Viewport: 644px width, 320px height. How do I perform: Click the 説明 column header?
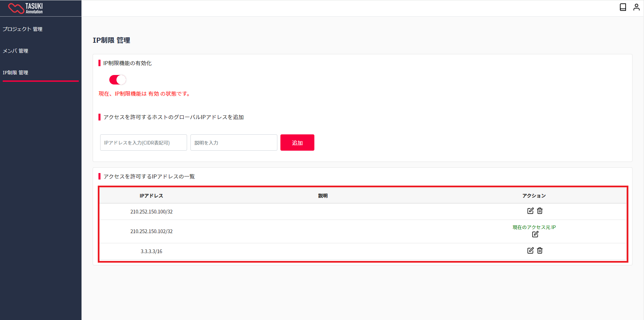click(x=323, y=196)
